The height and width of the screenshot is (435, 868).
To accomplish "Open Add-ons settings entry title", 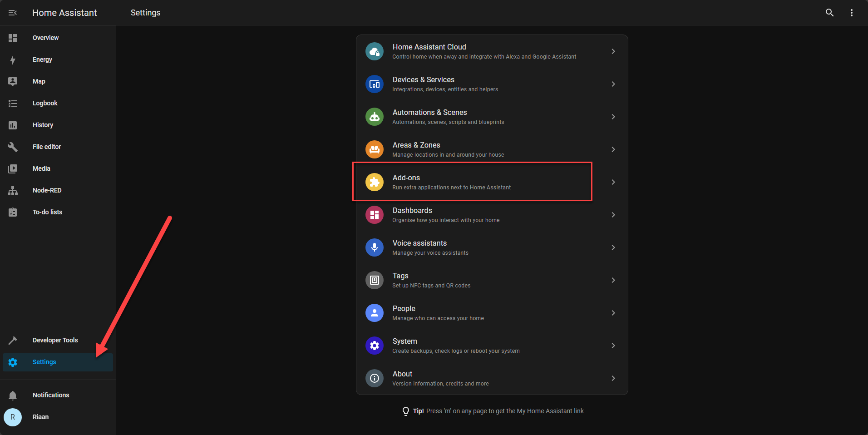I will [x=406, y=178].
